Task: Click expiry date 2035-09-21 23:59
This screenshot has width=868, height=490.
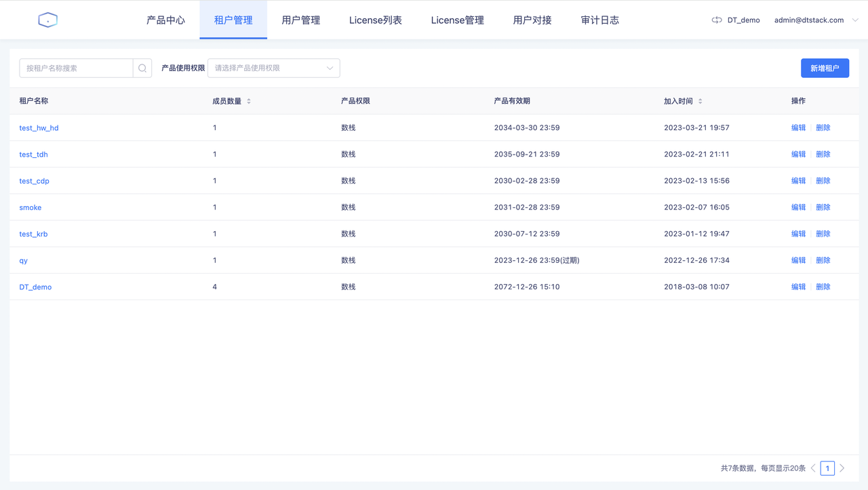Action: click(x=527, y=154)
